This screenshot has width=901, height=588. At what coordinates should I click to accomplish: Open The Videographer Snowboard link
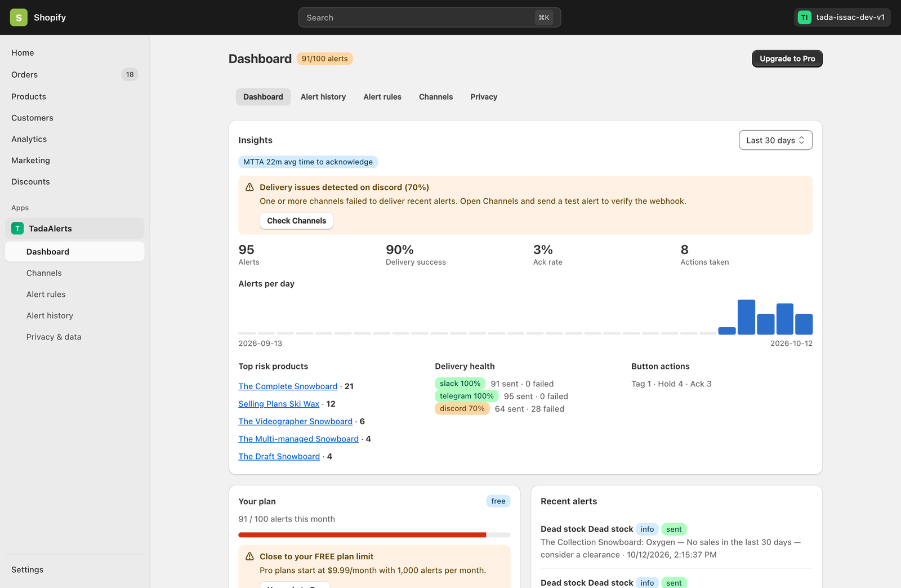[296, 421]
